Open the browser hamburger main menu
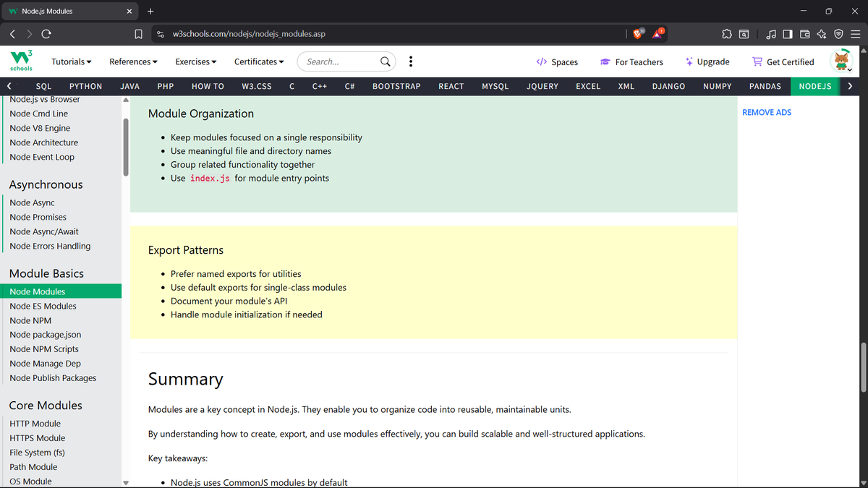Image resolution: width=868 pixels, height=488 pixels. point(855,33)
